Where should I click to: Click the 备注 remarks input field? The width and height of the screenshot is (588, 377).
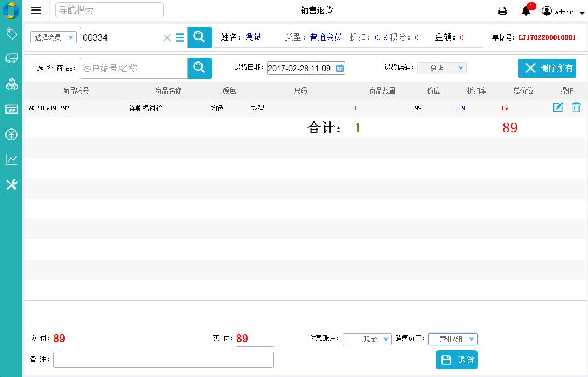(163, 359)
